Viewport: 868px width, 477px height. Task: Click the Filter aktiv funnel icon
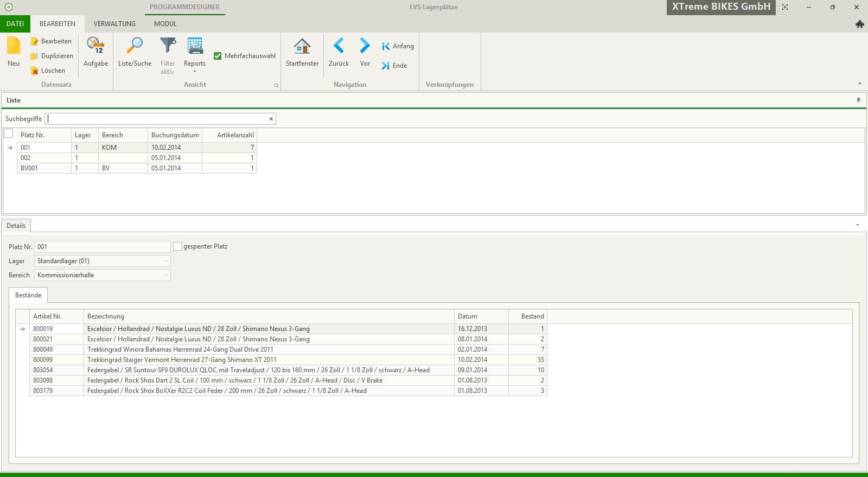(168, 47)
